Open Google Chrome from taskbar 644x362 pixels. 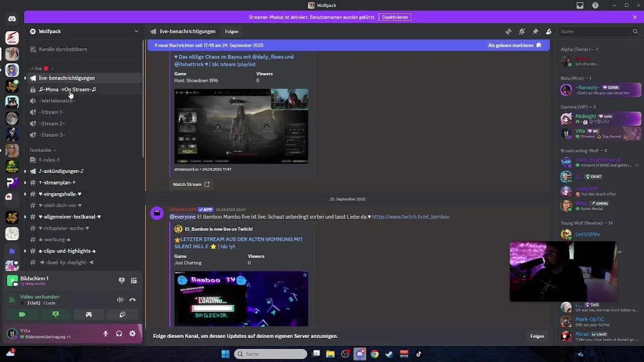[375, 354]
